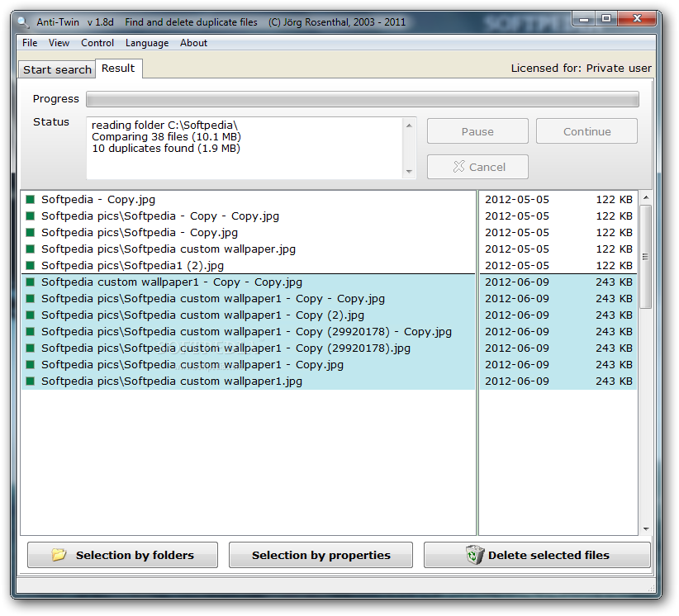This screenshot has width=679, height=616.
Task: Click the '10 duplicates found (1.9 MB)' status line
Action: click(166, 149)
